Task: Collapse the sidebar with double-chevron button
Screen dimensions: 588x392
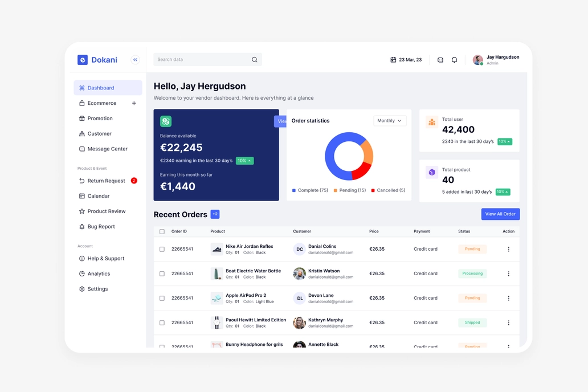Action: pyautogui.click(x=136, y=60)
